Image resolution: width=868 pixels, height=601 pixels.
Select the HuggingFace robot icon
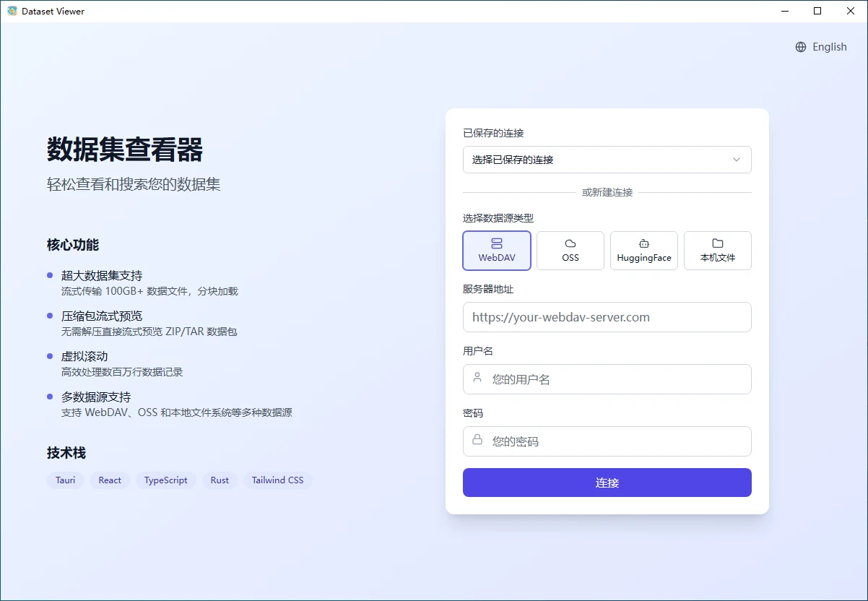[644, 243]
